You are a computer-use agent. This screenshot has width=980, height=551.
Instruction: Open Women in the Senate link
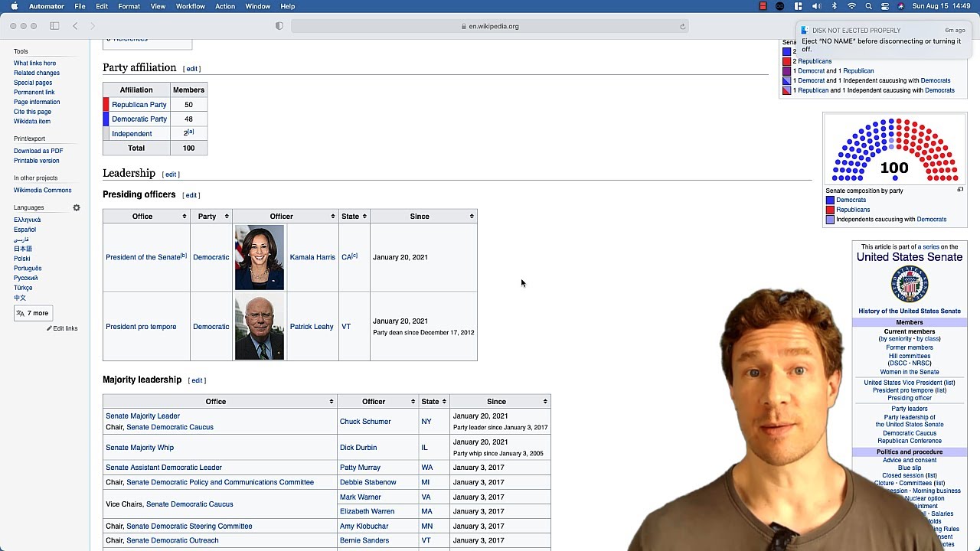(x=910, y=372)
